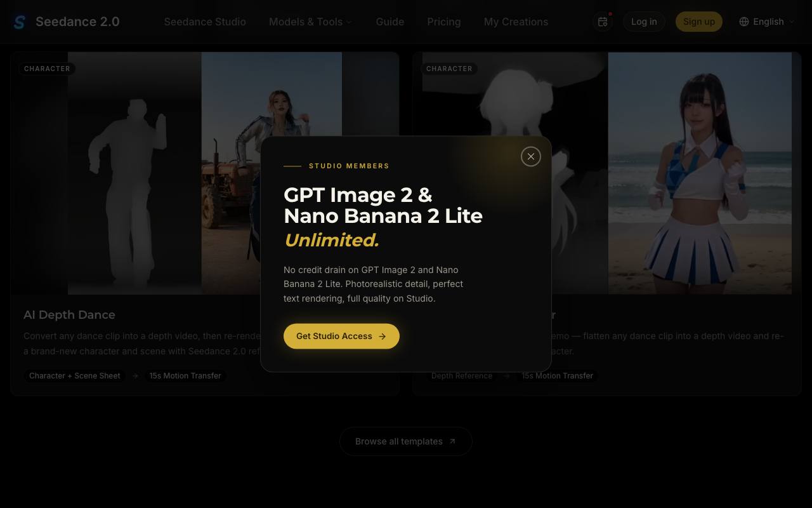Click the STUDIO MEMBERS label
812x508 pixels.
pyautogui.click(x=349, y=166)
